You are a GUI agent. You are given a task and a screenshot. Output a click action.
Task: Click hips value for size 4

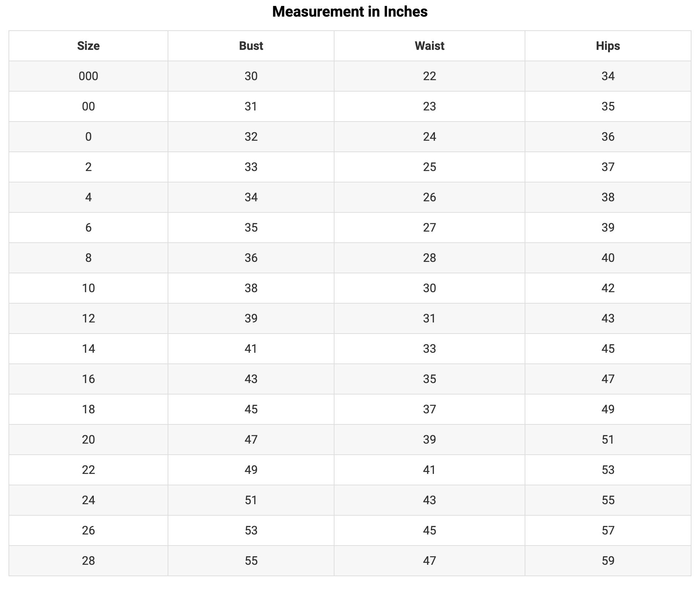point(608,197)
